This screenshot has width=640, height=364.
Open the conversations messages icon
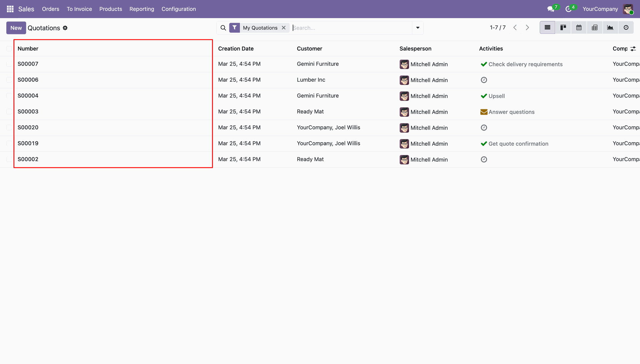(551, 9)
